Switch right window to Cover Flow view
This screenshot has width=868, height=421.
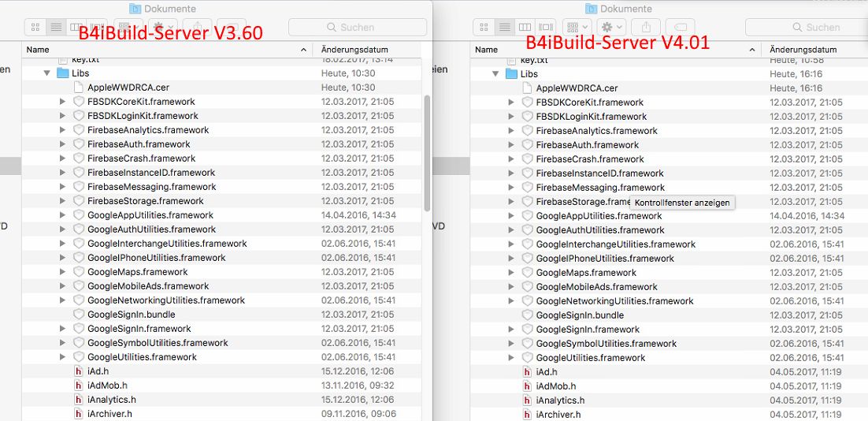[x=545, y=27]
